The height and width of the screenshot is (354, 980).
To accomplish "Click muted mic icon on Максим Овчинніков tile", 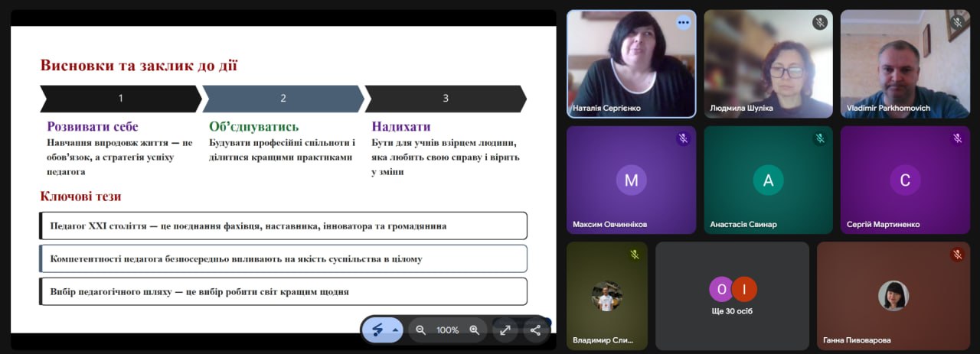I will pos(683,138).
